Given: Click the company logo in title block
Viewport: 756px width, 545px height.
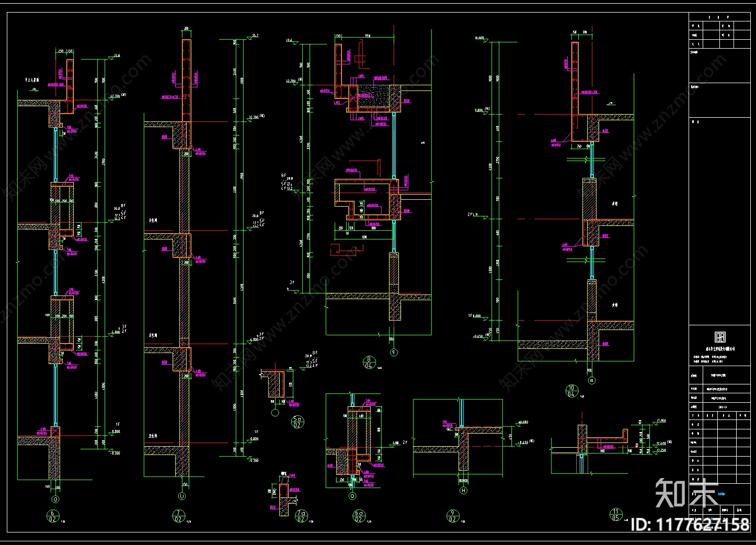Looking at the screenshot, I should [x=720, y=337].
